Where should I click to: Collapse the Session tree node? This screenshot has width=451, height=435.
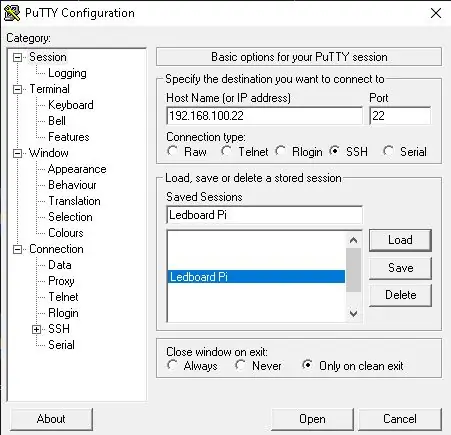(17, 58)
